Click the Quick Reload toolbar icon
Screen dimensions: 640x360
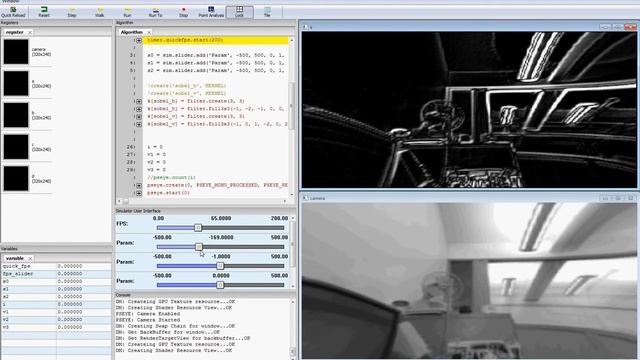[13, 12]
